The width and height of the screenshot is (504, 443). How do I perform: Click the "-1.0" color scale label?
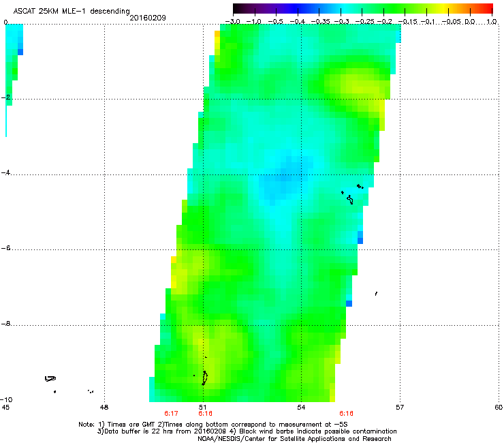254,22
